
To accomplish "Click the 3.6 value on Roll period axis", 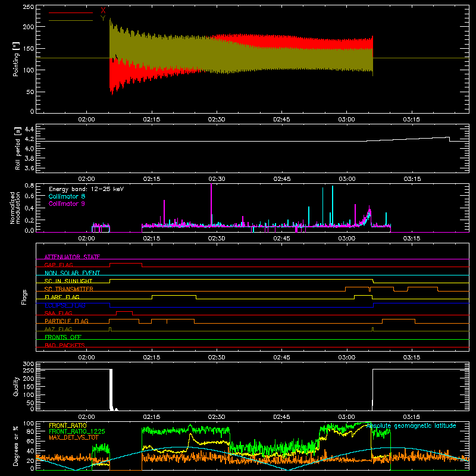I will 29,168.
